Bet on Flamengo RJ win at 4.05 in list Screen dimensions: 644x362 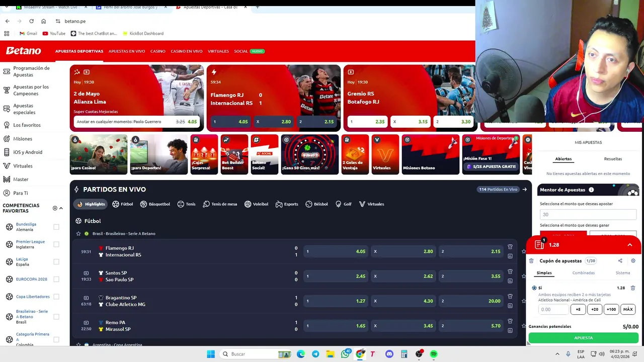coord(336,251)
